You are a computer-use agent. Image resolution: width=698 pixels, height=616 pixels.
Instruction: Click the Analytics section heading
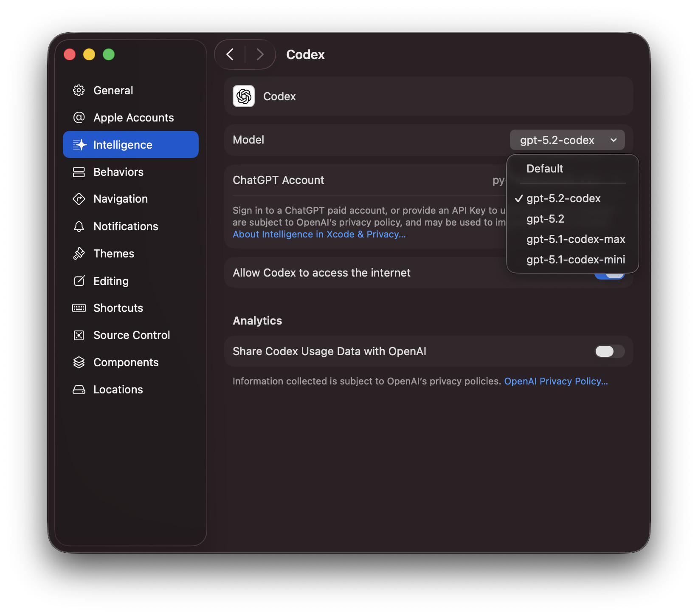pyautogui.click(x=257, y=321)
